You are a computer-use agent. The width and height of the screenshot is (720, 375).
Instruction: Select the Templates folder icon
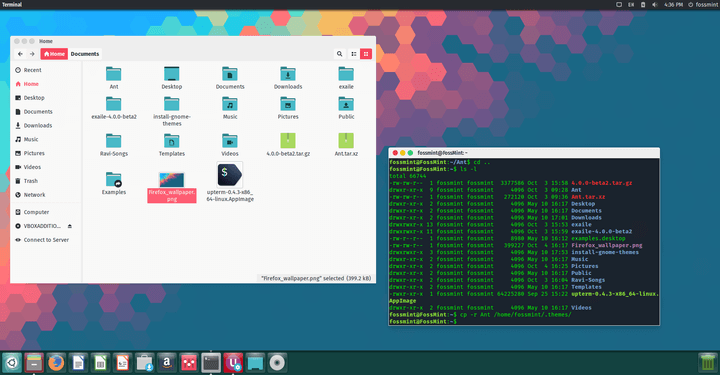click(172, 141)
